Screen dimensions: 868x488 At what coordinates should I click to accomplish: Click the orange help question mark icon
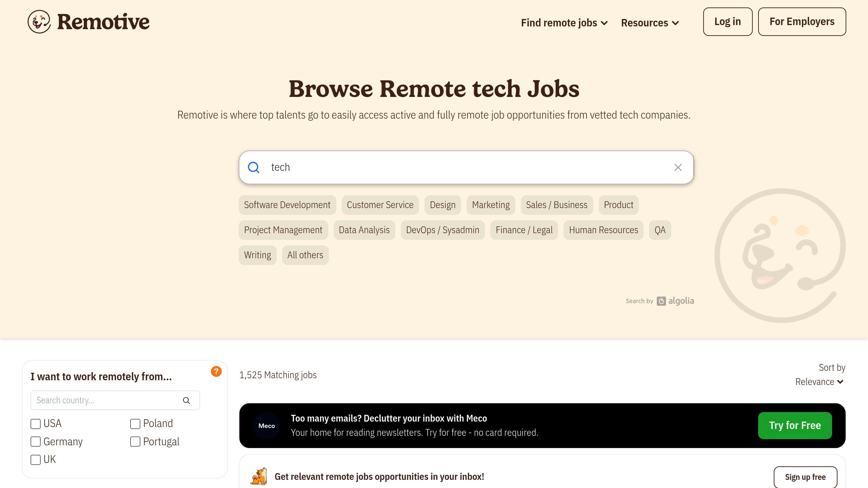216,372
